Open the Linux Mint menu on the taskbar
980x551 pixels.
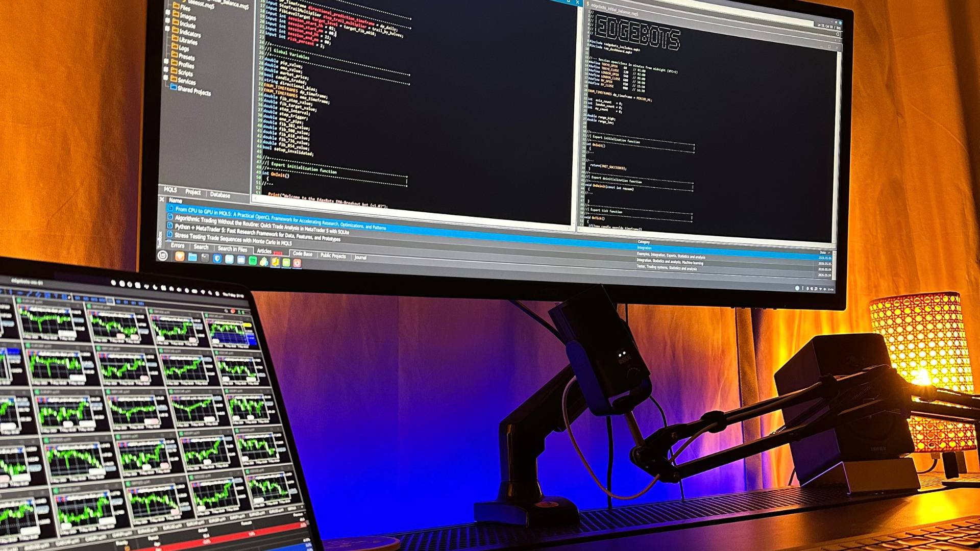point(163,256)
